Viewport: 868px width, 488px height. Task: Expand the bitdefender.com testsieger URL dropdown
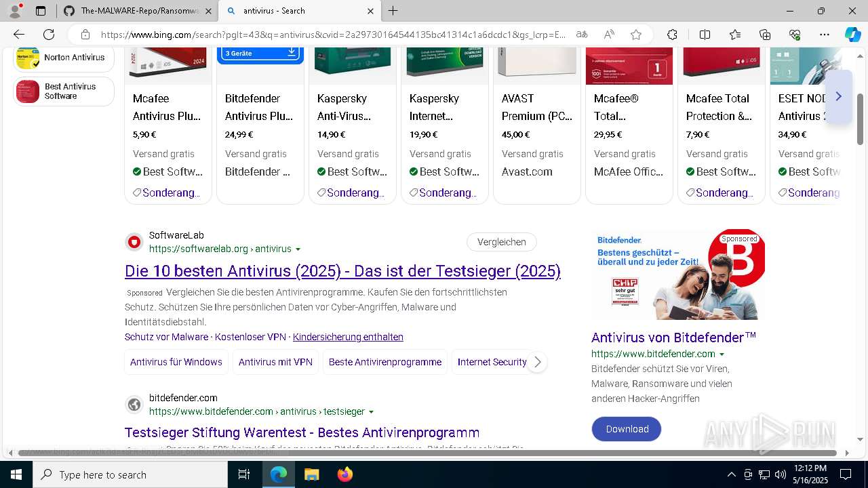(x=371, y=412)
